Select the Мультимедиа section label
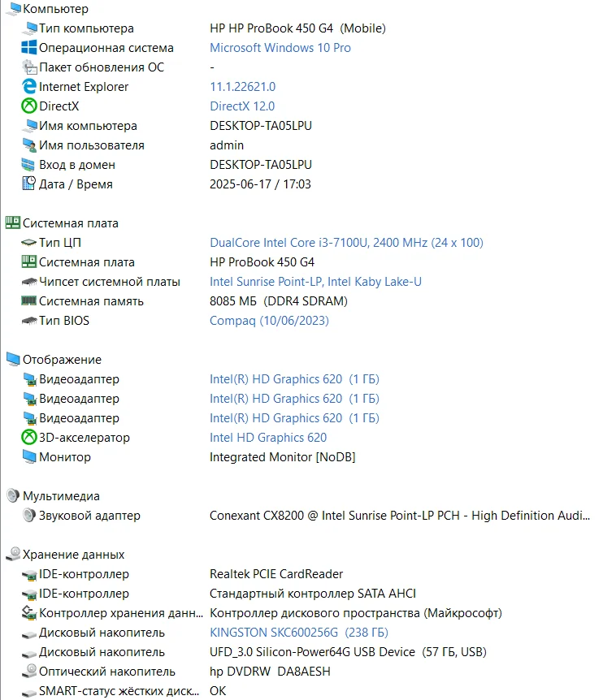This screenshot has width=603, height=700. (61, 496)
